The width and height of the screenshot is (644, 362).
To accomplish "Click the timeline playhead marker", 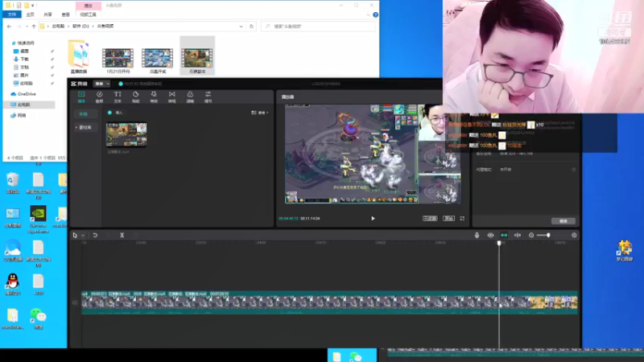I will click(x=499, y=243).
